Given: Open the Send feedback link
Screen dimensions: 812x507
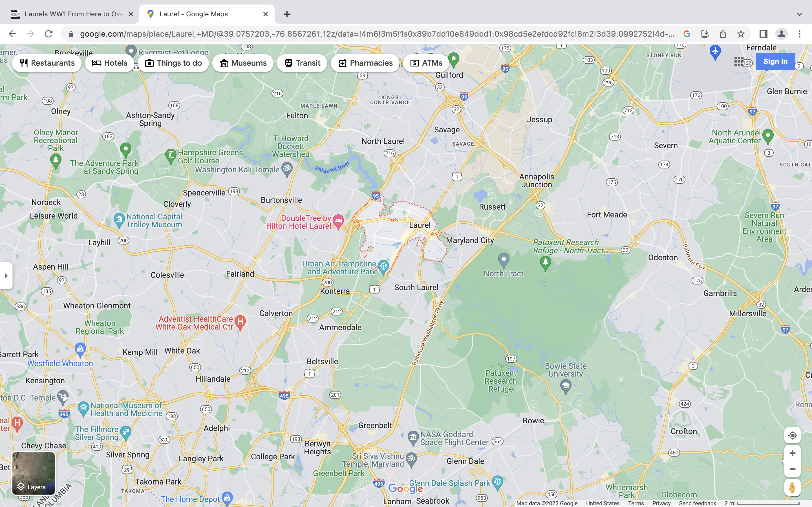Looking at the screenshot, I should click(697, 503).
